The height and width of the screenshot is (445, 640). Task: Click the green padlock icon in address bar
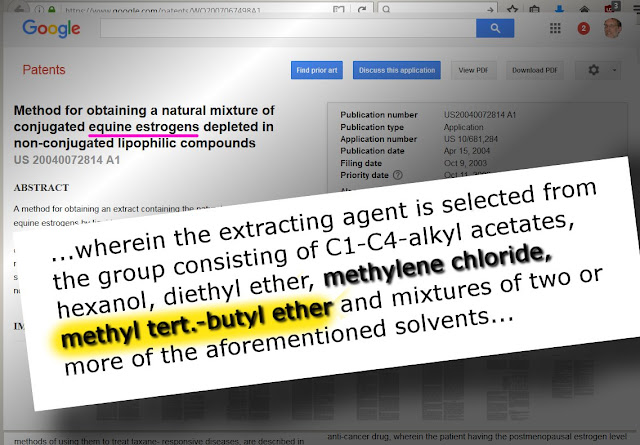pyautogui.click(x=52, y=9)
